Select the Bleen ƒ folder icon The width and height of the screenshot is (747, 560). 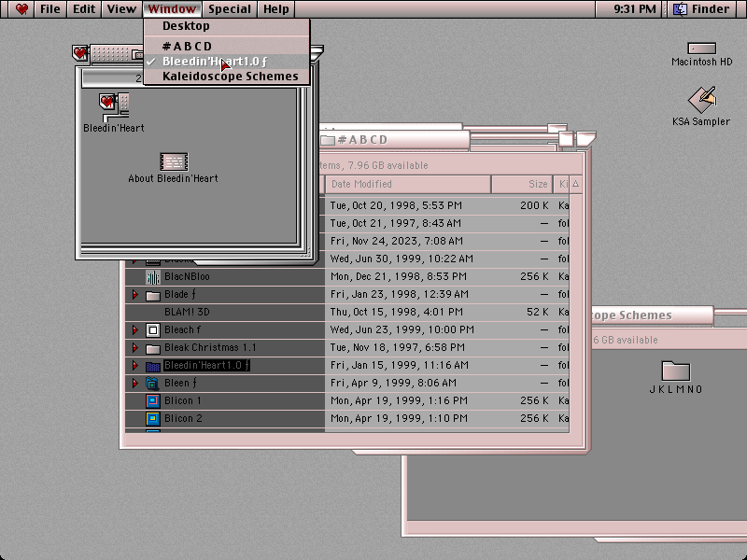click(153, 384)
